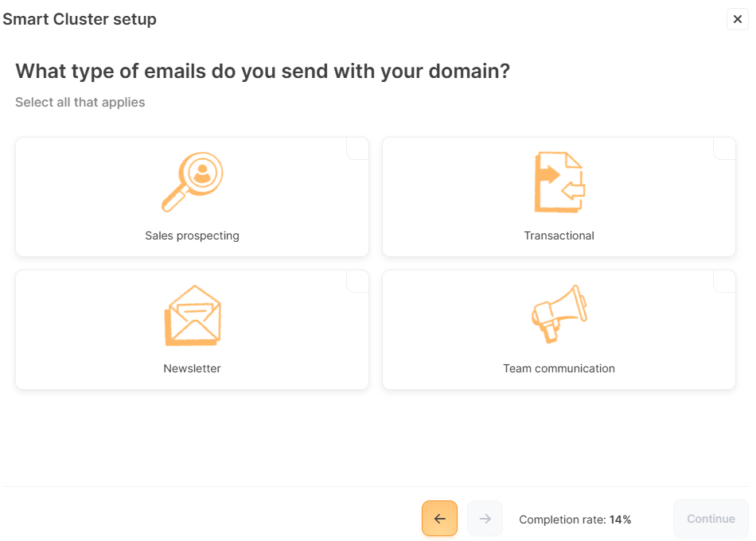The height and width of the screenshot is (541, 756).
Task: Enable the Newsletter card checkbox
Action: tap(358, 281)
